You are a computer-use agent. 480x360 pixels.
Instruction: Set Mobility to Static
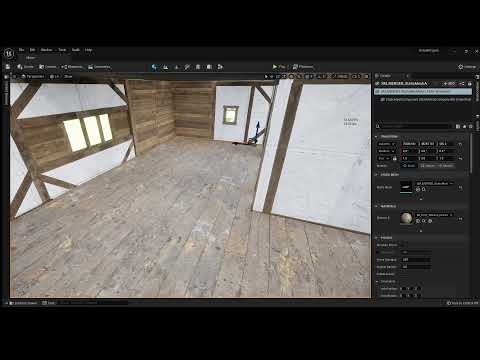[x=409, y=166]
